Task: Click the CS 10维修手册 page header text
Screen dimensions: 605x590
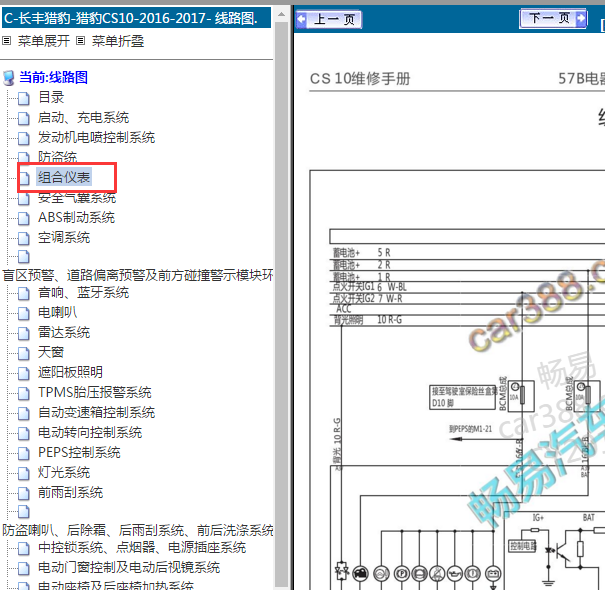Action: tap(360, 78)
